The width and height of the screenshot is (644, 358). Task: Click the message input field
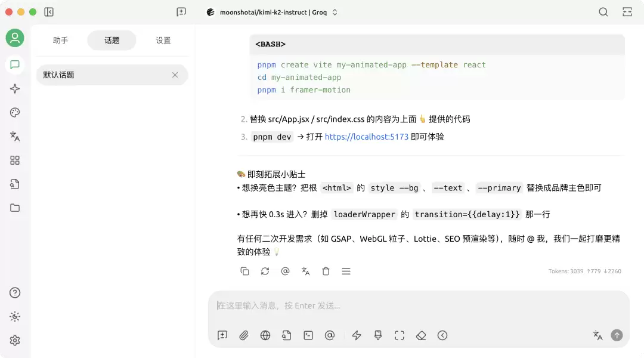coord(419,306)
